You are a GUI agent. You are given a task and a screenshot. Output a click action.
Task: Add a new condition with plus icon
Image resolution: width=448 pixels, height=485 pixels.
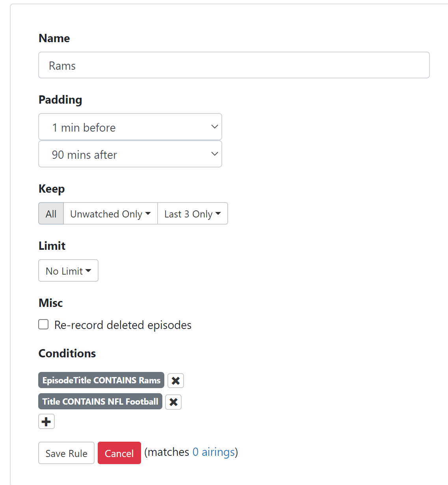coord(46,422)
